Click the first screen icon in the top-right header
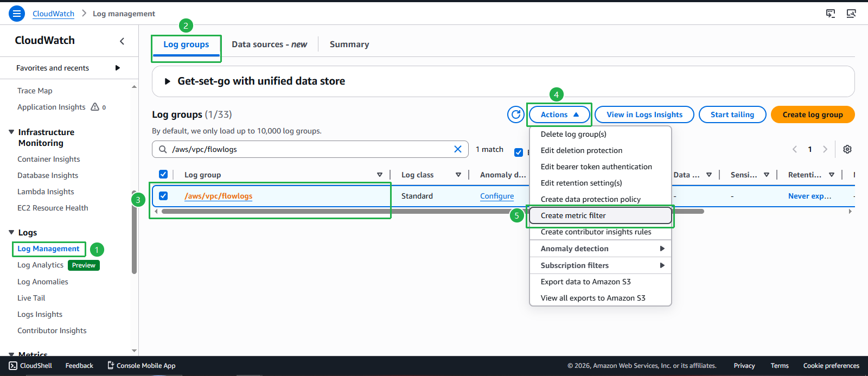This screenshot has width=868, height=376. coord(831,14)
